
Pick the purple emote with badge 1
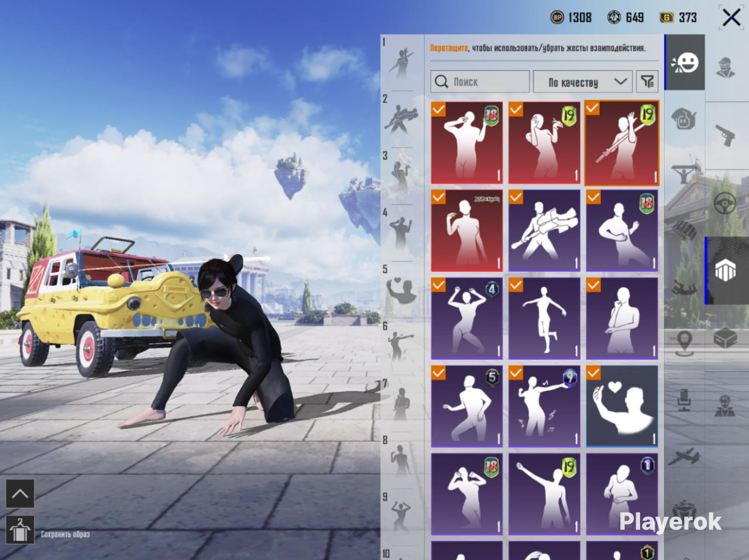622,494
